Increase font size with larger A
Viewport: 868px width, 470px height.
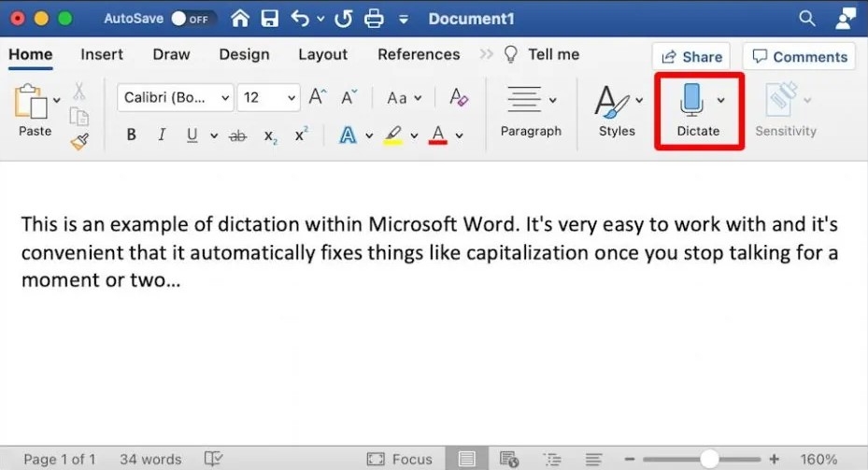(x=317, y=97)
